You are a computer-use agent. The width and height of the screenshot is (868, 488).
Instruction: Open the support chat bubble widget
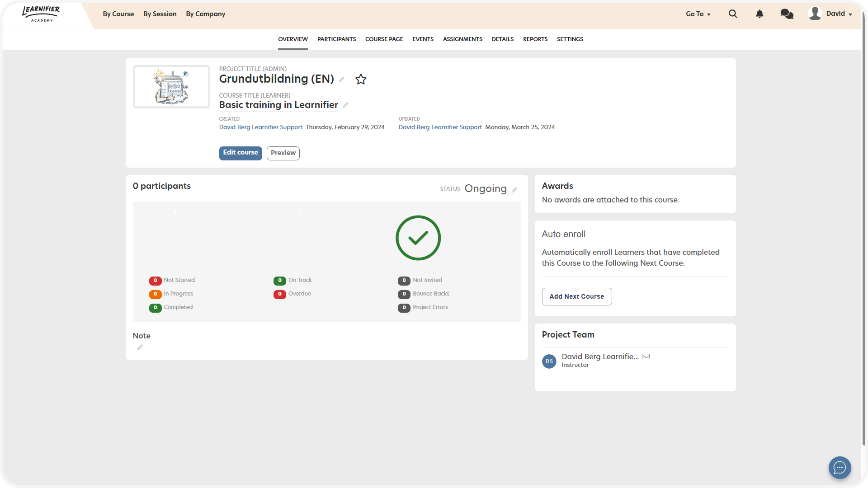840,468
